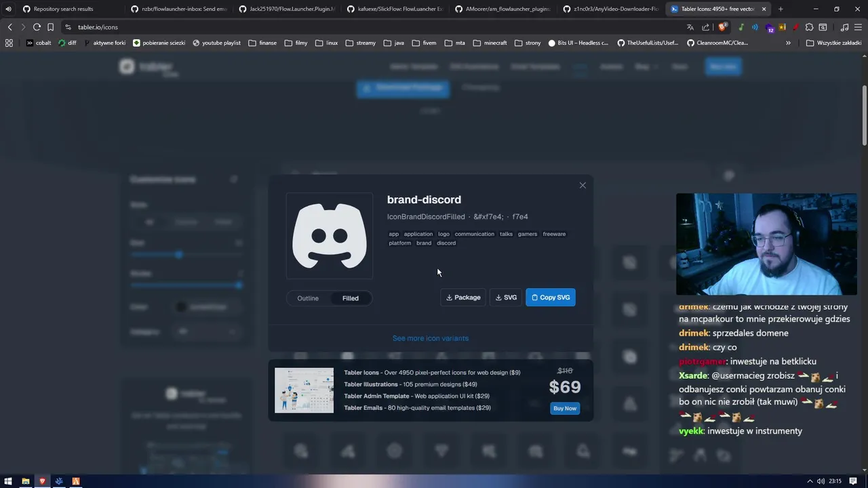
Task: Show hidden bookmarks with overflow chevron
Action: pyautogui.click(x=788, y=43)
